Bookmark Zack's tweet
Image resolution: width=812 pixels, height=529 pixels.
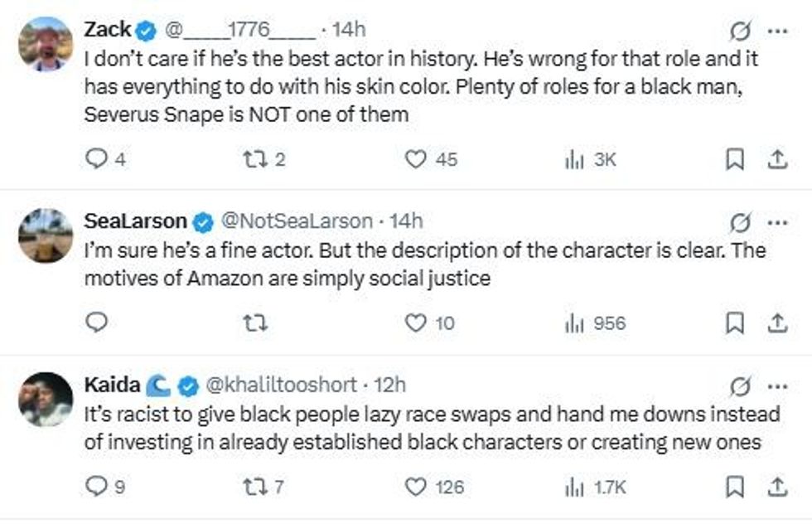[734, 159]
